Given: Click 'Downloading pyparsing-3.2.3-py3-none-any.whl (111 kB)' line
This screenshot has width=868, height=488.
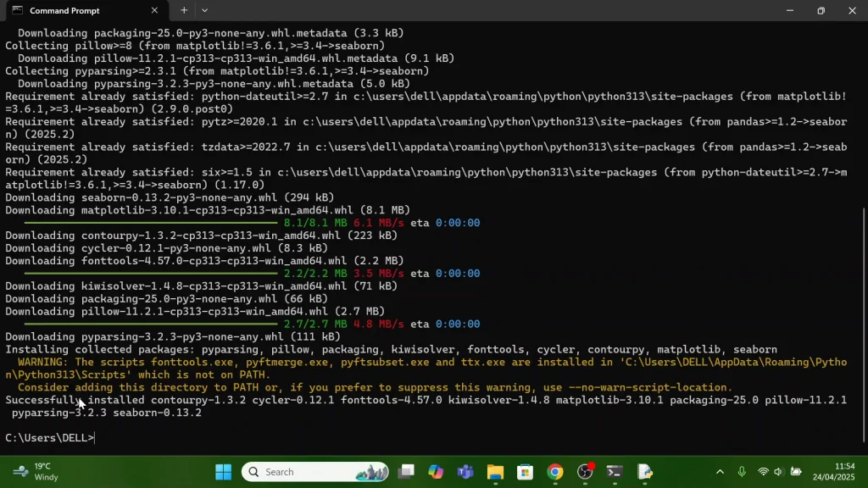Looking at the screenshot, I should click(x=173, y=337).
